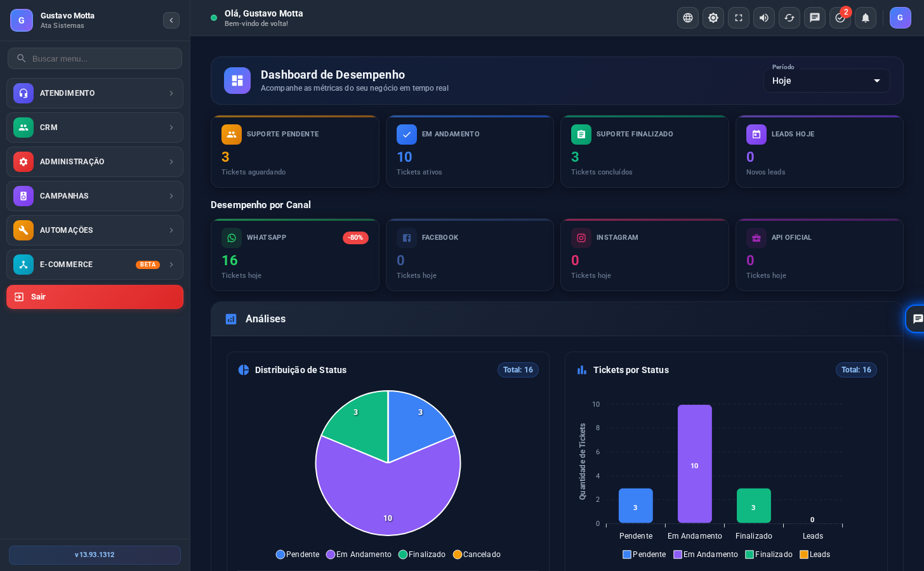
Task: Expand the ATENDIMENTO menu section
Action: point(95,93)
